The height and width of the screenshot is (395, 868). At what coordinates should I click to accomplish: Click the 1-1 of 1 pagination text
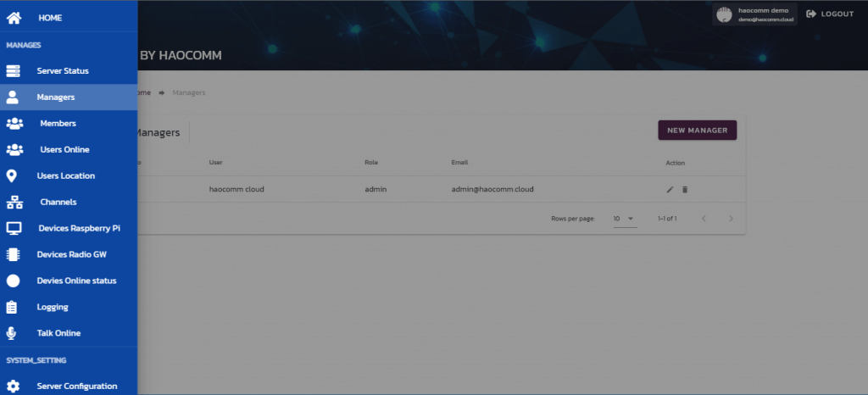click(x=667, y=219)
